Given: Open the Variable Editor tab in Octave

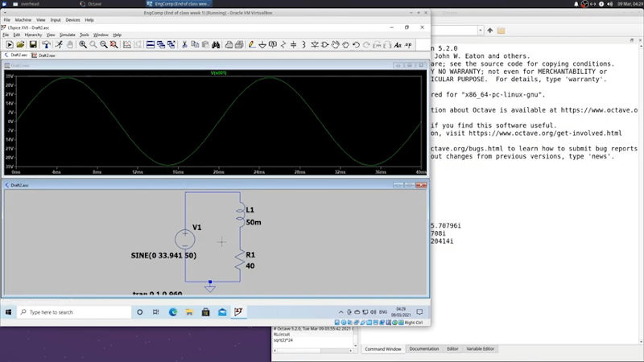Looking at the screenshot, I should tap(481, 349).
